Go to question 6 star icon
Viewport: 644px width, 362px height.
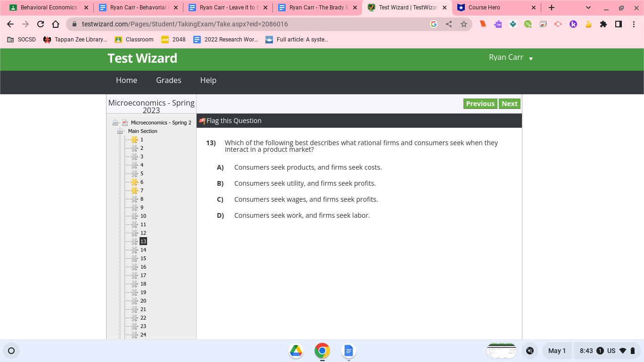[134, 182]
